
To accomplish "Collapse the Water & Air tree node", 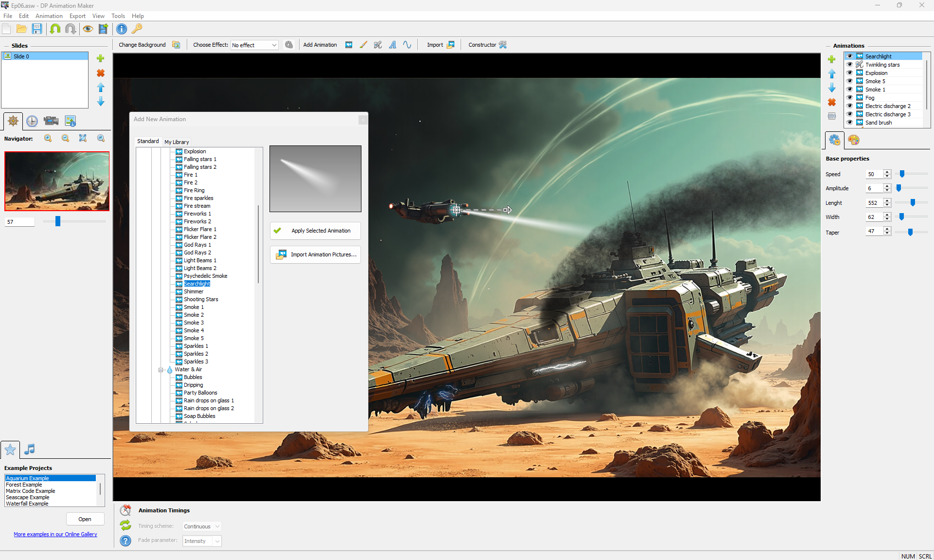I will pyautogui.click(x=161, y=370).
